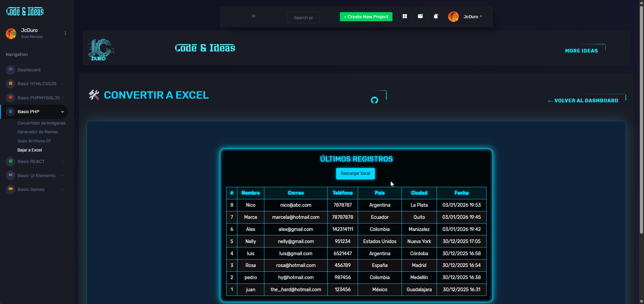Image resolution: width=644 pixels, height=304 pixels.
Task: Expand the Basic UI Elements section
Action: 36,176
